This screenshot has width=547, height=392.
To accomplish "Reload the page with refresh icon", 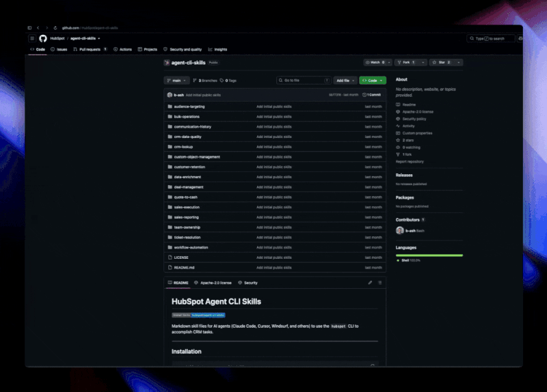I will pos(55,28).
